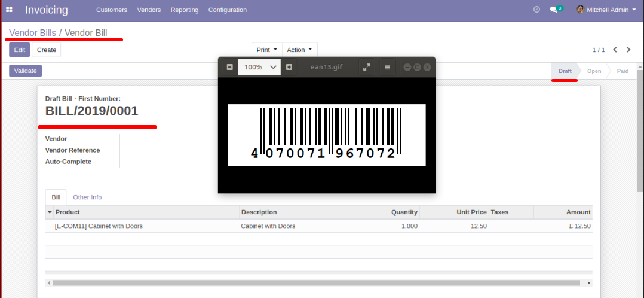
Task: Switch to the Bill tab
Action: 56,197
